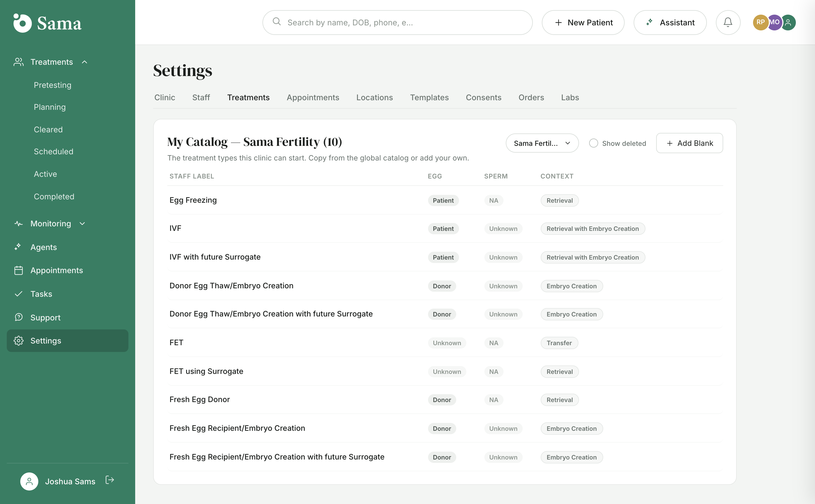The width and height of the screenshot is (815, 504).
Task: Toggle the Show deleted radio option
Action: (593, 143)
